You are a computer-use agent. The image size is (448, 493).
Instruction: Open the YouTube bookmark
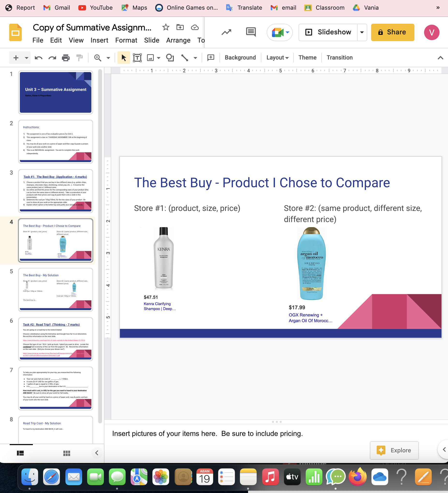95,7
